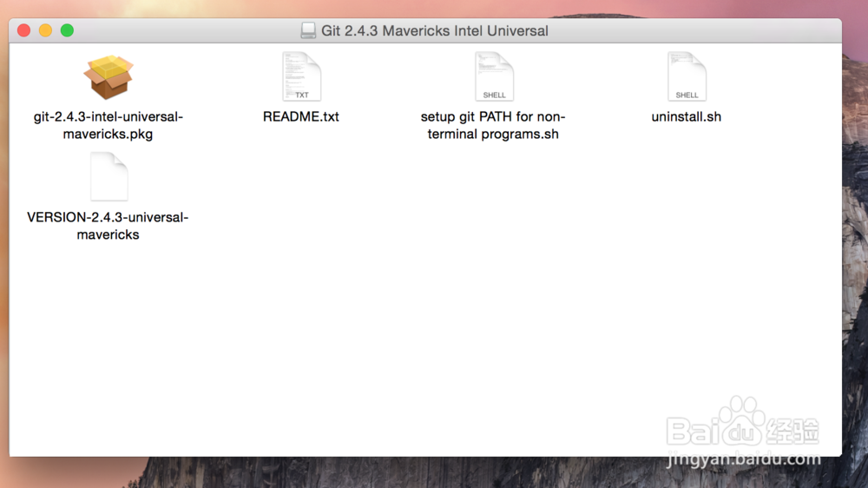The width and height of the screenshot is (868, 488).
Task: Click the VERSION-2.4.3-universal-mavericks name label
Action: (108, 226)
